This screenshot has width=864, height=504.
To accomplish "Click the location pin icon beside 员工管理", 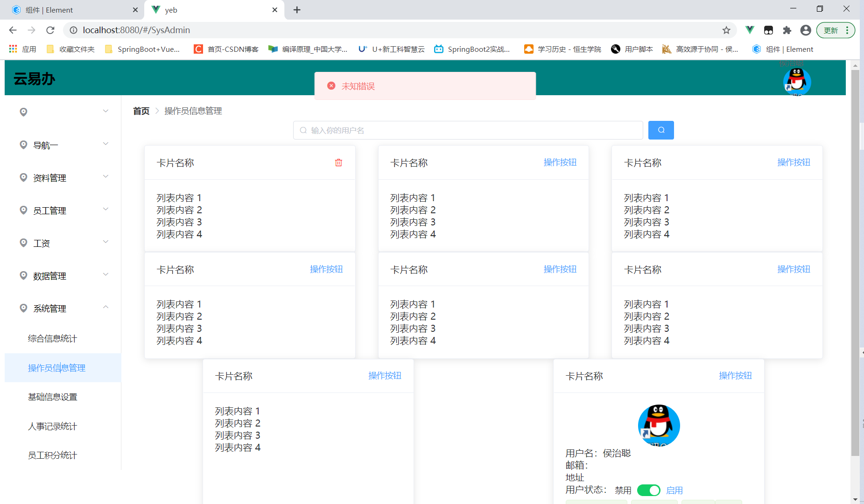I will click(23, 210).
